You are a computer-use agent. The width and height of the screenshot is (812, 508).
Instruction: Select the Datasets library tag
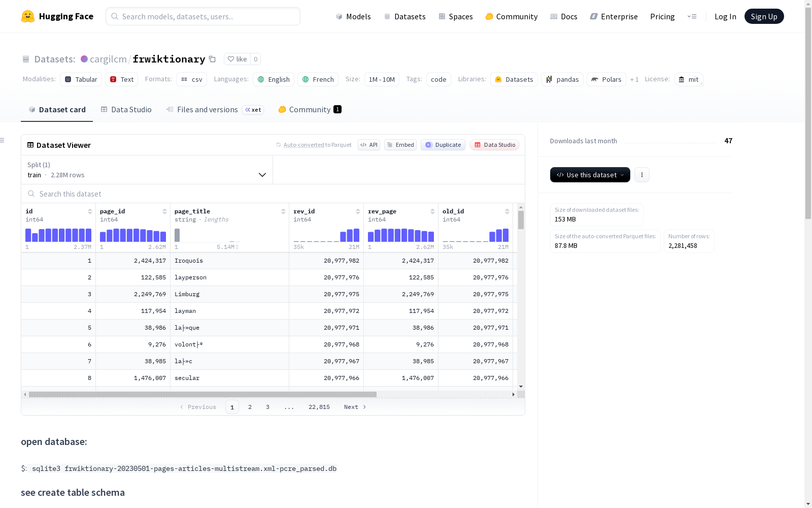[x=514, y=79]
